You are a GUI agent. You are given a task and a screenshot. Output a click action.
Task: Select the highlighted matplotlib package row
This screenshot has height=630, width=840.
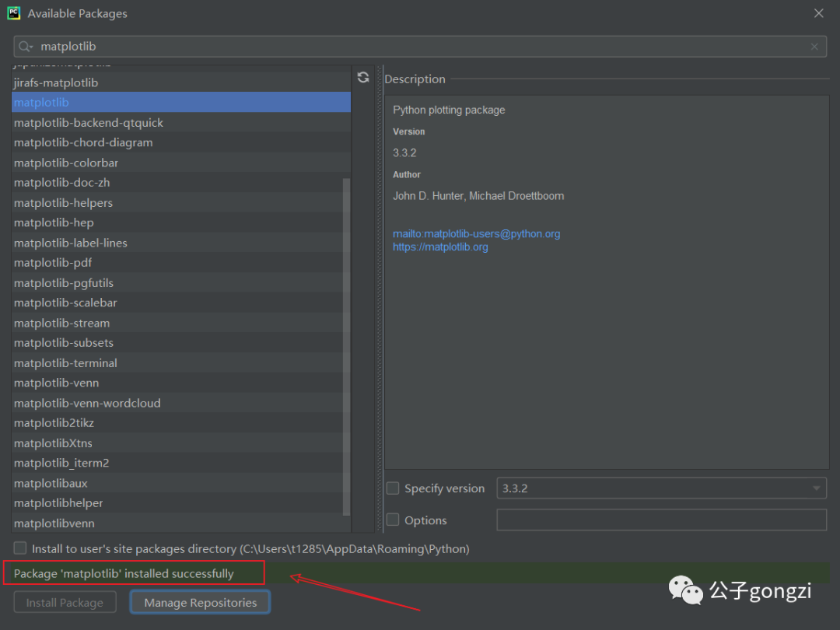pos(181,103)
